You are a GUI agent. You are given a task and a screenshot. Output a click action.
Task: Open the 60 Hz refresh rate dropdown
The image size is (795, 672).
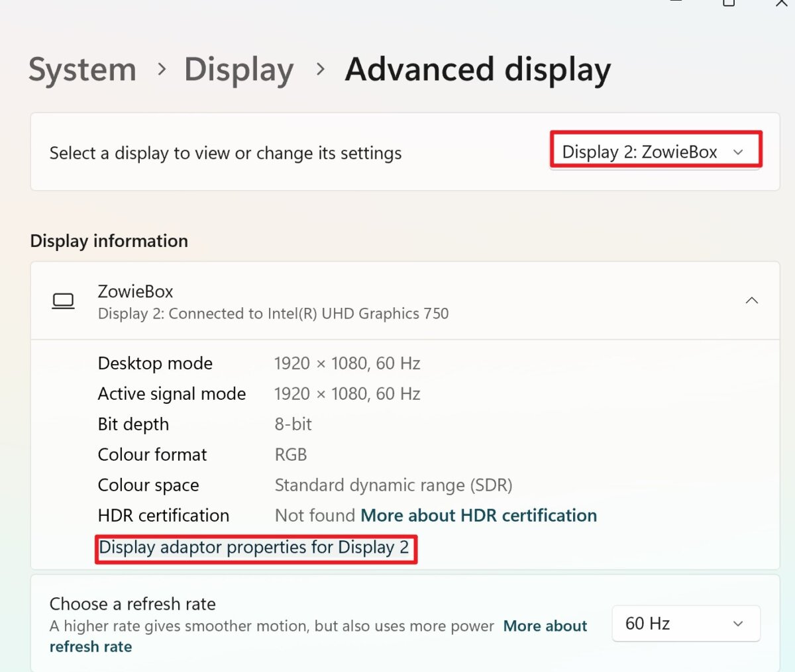click(x=686, y=623)
